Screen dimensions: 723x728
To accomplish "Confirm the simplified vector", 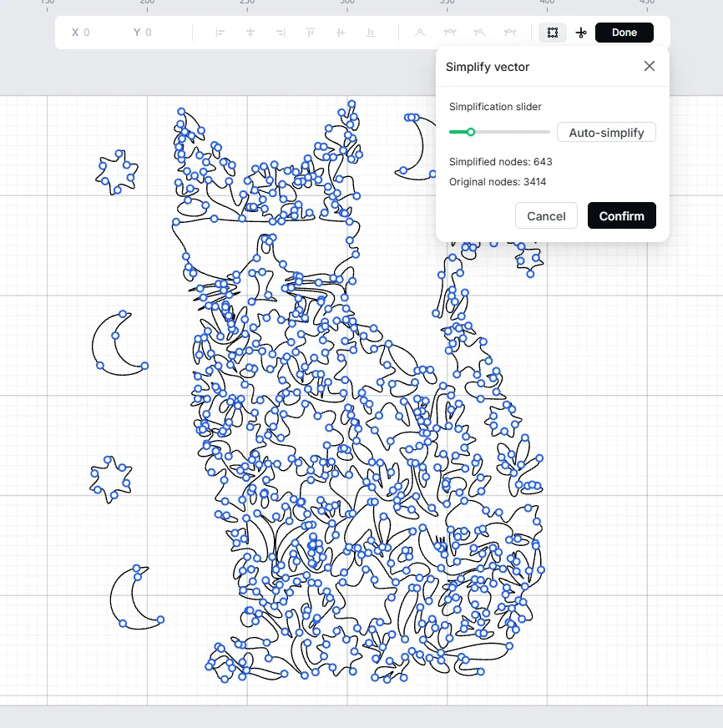I will pos(621,215).
